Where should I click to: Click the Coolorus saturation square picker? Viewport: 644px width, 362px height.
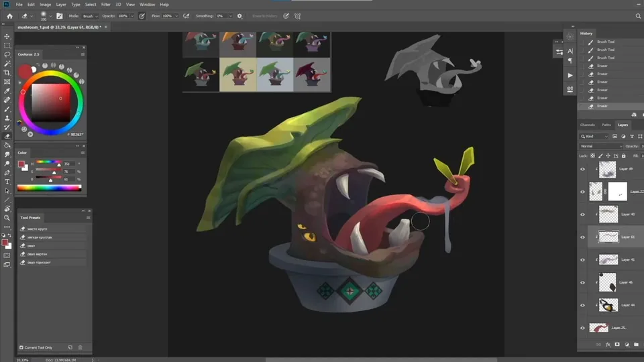click(x=50, y=103)
